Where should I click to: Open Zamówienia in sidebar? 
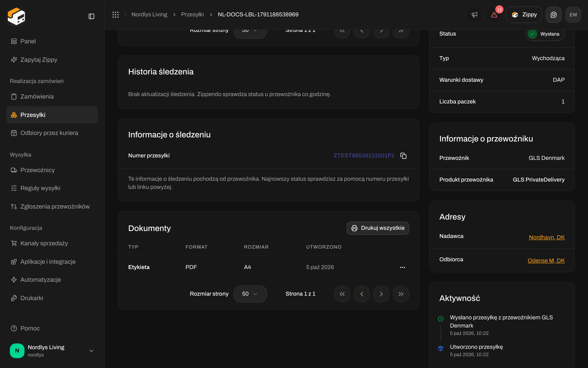click(52, 97)
